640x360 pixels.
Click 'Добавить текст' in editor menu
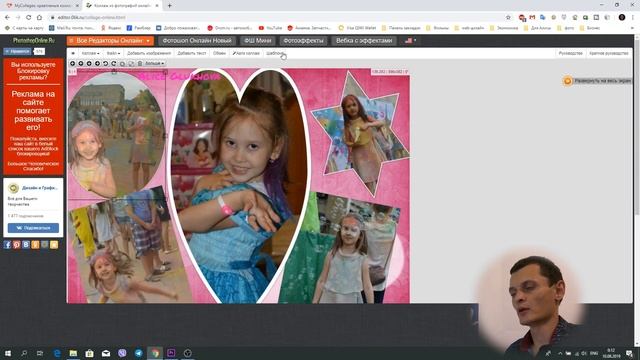[x=191, y=53]
